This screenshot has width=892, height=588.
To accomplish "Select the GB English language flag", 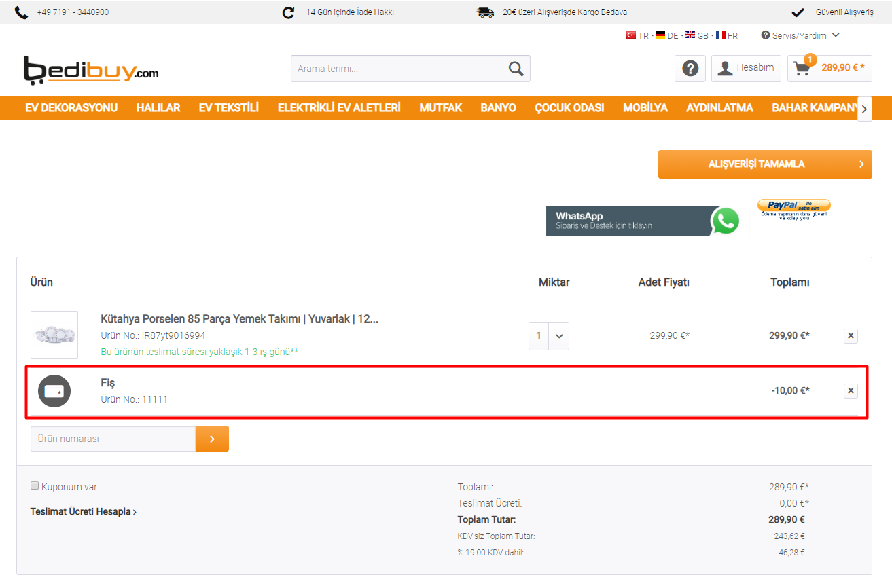I will 696,35.
